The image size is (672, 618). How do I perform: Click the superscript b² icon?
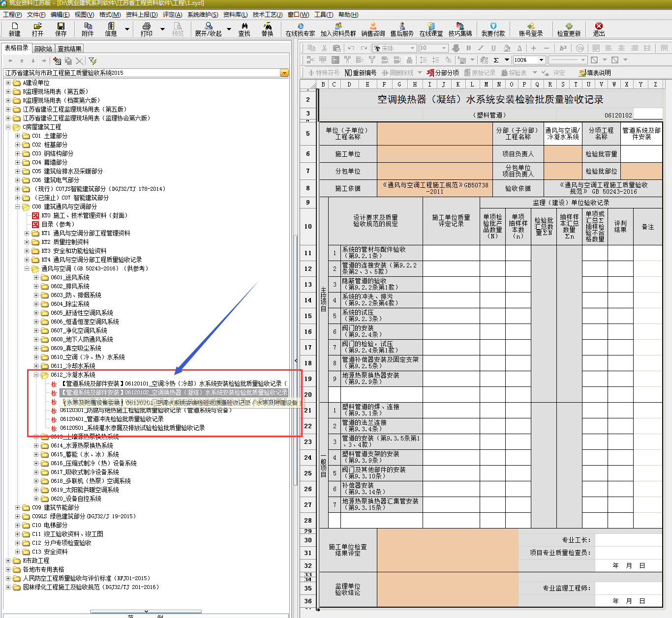coord(563,48)
